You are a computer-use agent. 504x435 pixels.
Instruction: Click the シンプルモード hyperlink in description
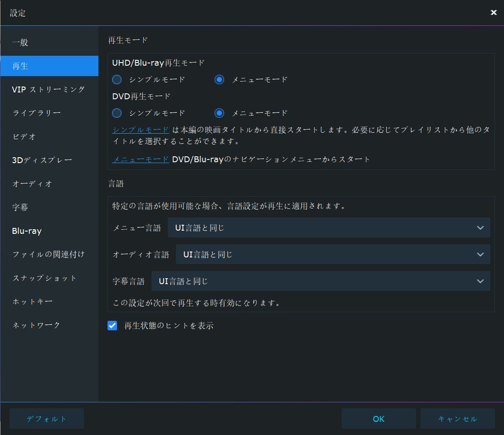point(141,130)
